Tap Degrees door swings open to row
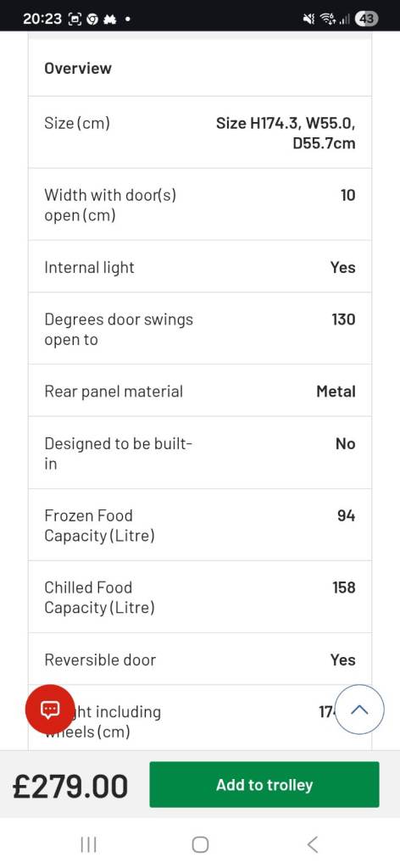This screenshot has width=400, height=868. pyautogui.click(x=200, y=329)
